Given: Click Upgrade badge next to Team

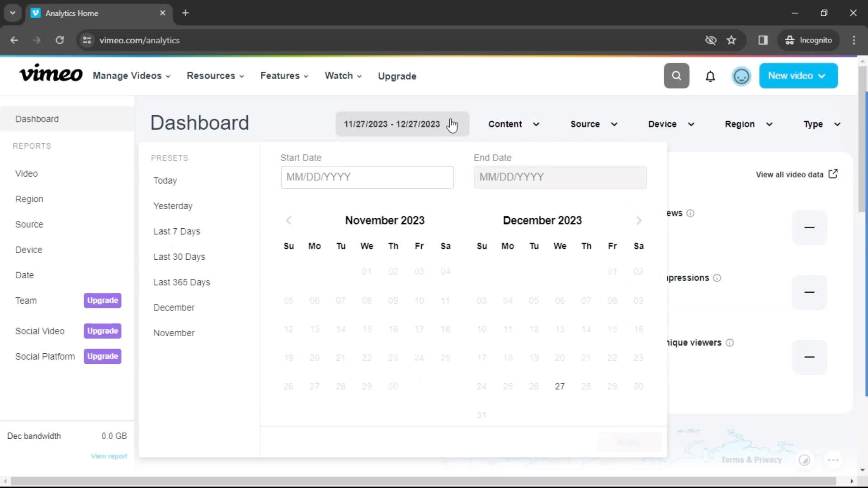Looking at the screenshot, I should pyautogui.click(x=102, y=300).
